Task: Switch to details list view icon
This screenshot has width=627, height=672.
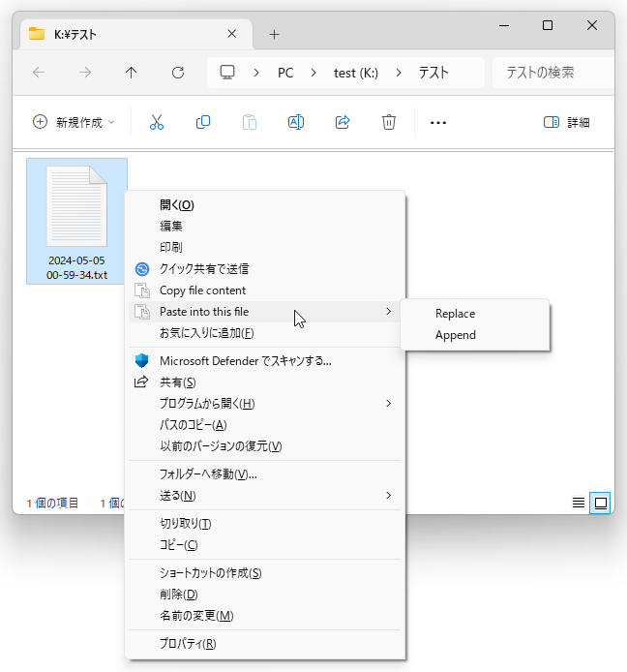Action: pos(579,503)
